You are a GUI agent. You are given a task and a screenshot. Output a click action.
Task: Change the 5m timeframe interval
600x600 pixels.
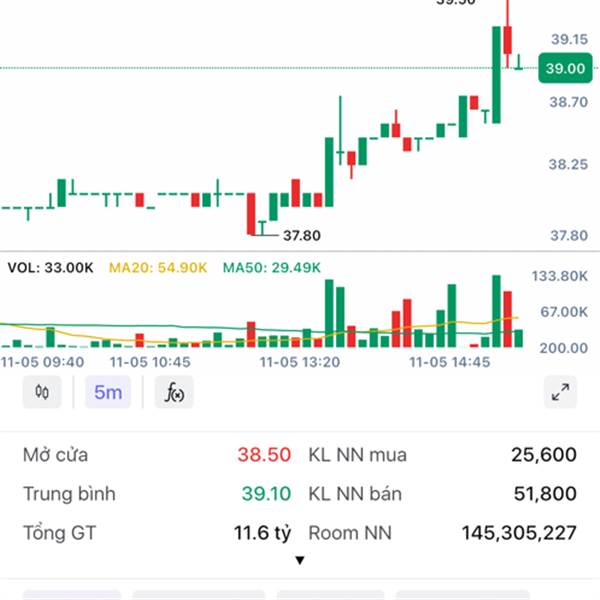tap(108, 392)
